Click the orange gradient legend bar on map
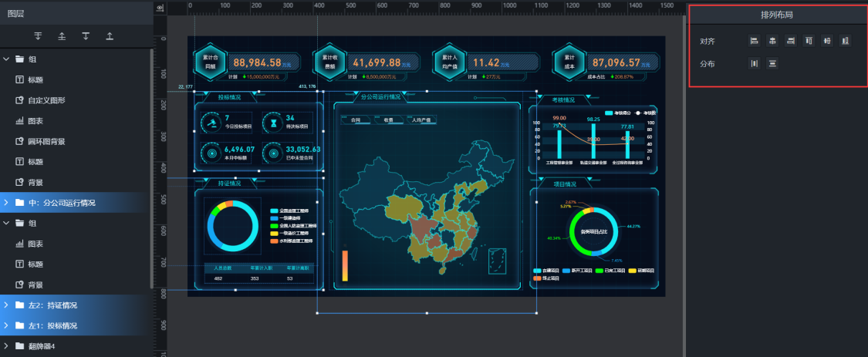Screen dimensions: 868x357 coord(345,265)
